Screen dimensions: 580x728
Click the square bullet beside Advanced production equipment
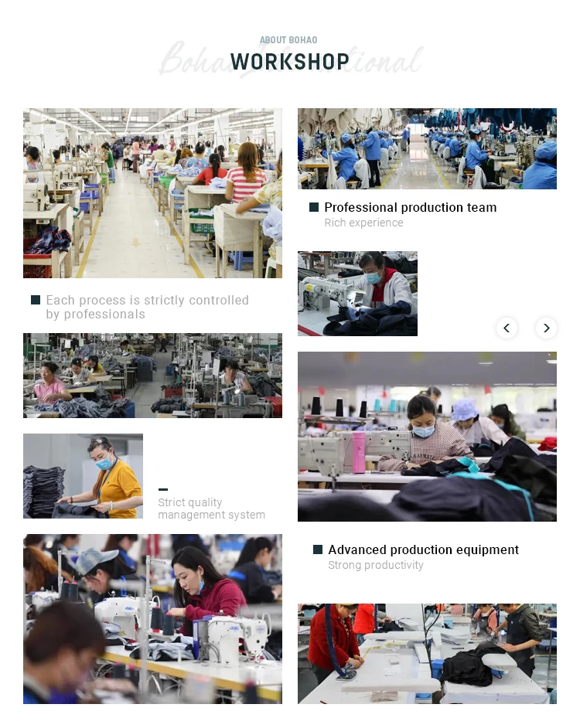pos(318,549)
